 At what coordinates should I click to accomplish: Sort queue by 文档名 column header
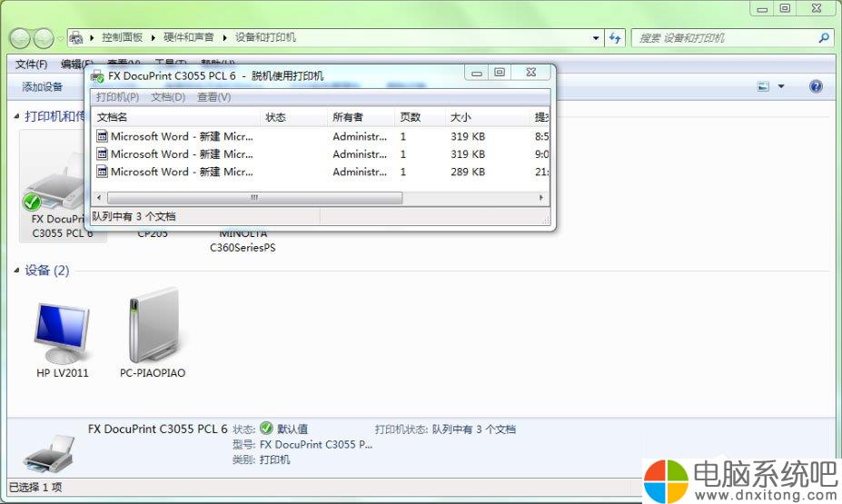tap(176, 117)
